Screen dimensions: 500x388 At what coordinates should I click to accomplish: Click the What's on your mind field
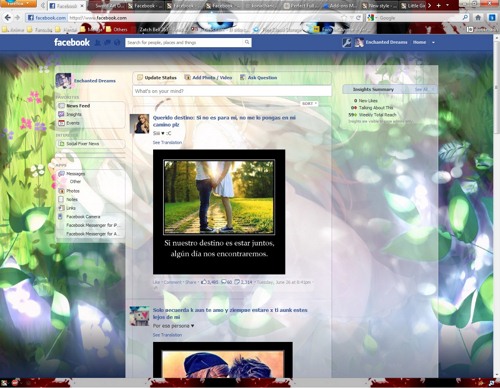click(232, 91)
